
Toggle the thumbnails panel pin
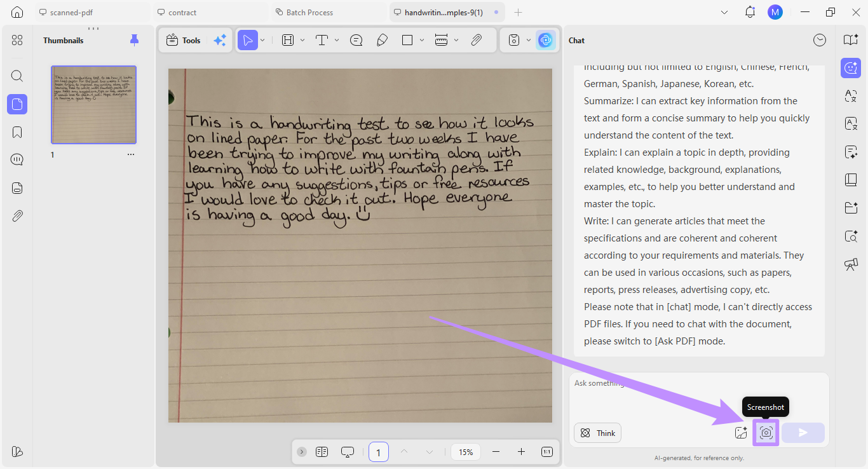coord(134,40)
